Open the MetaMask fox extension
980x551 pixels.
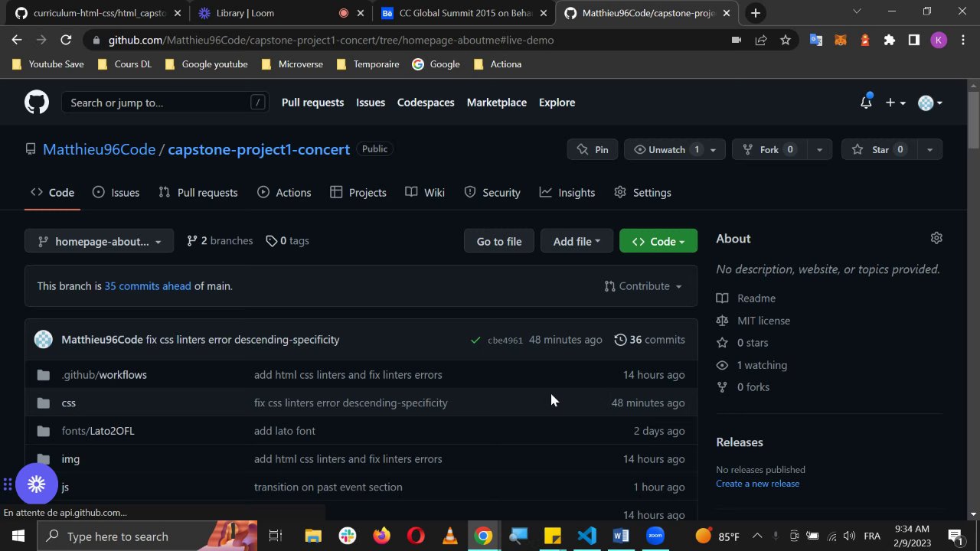coord(840,40)
